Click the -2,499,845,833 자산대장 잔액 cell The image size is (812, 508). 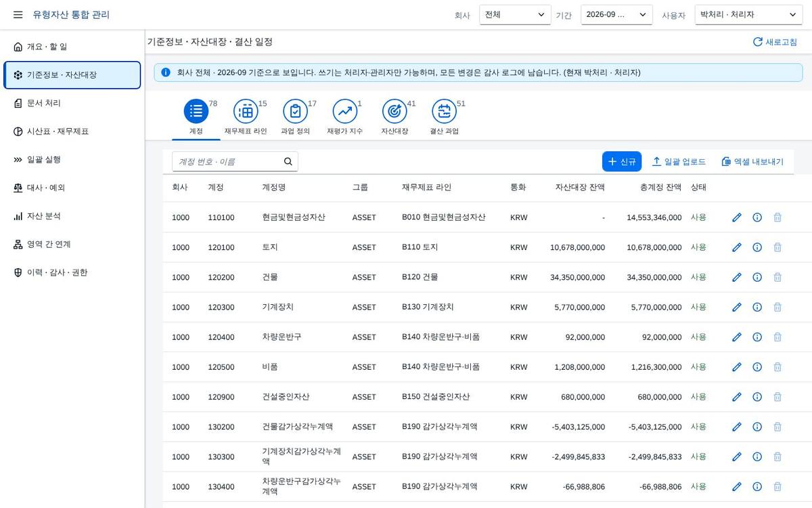tap(579, 457)
